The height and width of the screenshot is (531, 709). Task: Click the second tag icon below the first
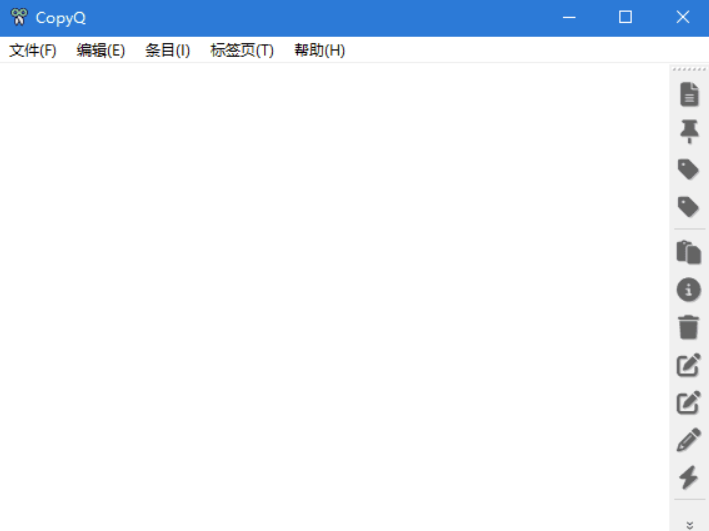coord(688,207)
